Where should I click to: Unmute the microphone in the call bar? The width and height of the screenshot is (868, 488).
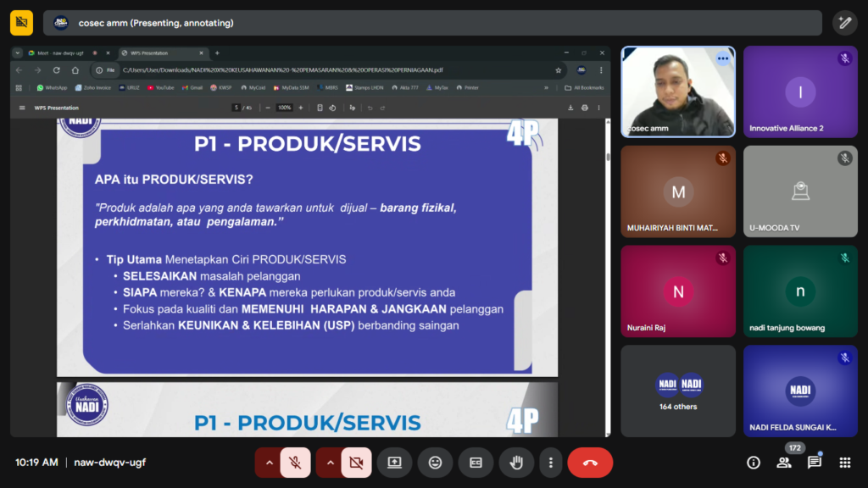(295, 463)
